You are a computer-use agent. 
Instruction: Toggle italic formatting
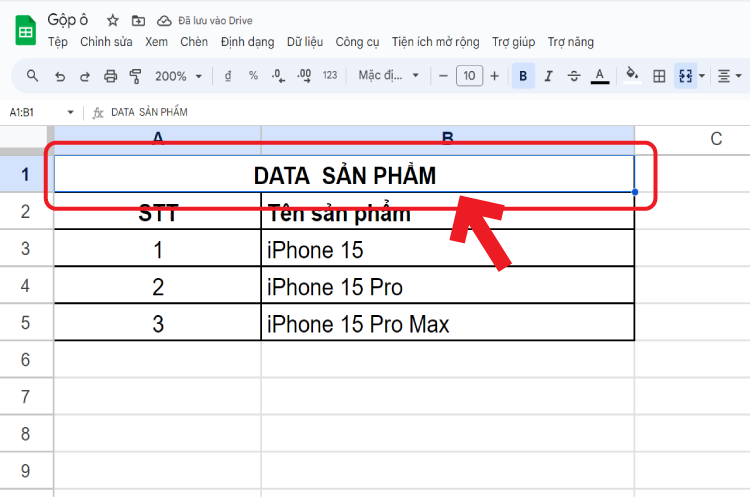pos(549,76)
